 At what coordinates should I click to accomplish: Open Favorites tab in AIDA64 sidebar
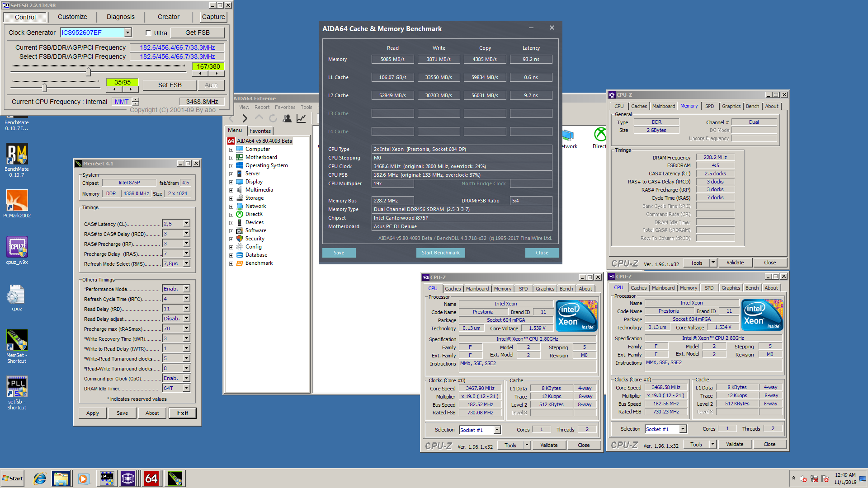coord(260,131)
